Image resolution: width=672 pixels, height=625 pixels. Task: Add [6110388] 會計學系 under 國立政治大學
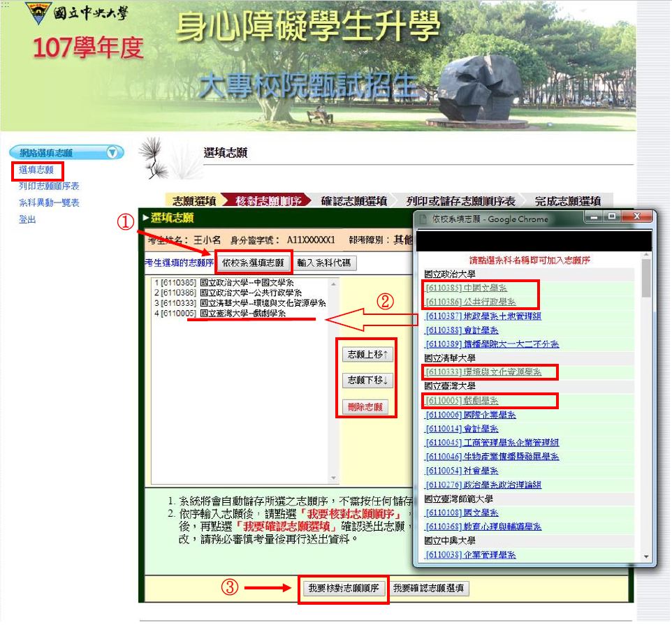pyautogui.click(x=462, y=330)
